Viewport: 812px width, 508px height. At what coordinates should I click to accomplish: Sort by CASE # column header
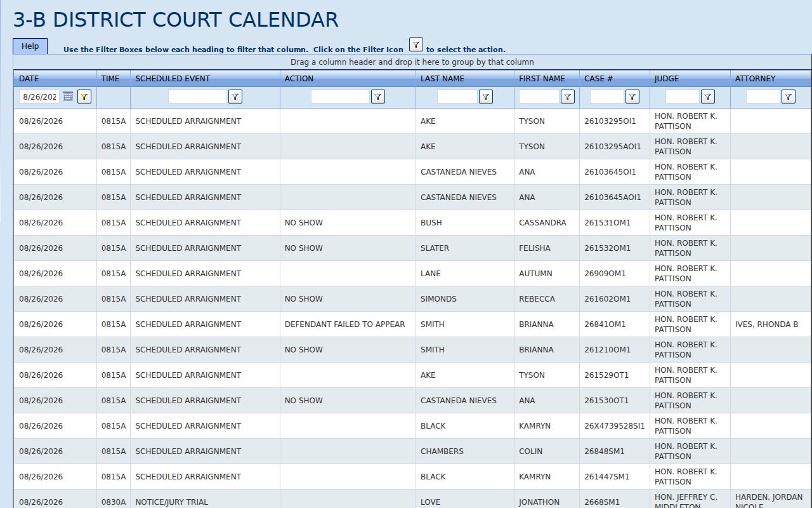(x=598, y=79)
